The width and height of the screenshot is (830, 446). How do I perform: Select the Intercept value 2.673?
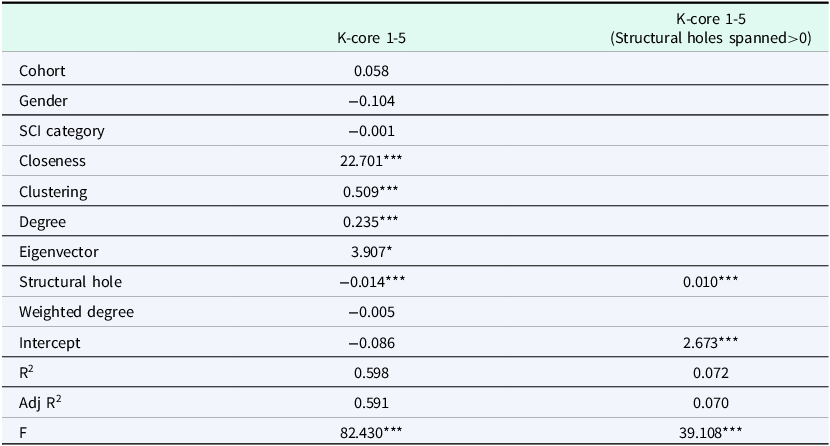[700, 343]
